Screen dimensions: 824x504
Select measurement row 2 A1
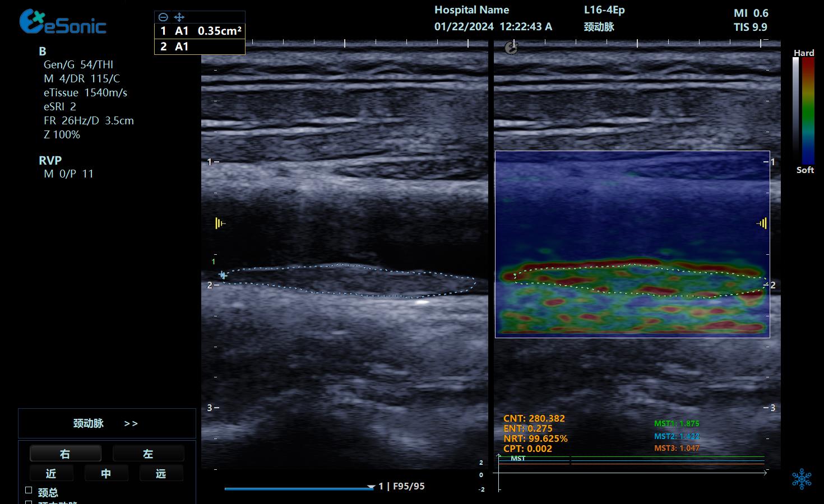click(200, 46)
